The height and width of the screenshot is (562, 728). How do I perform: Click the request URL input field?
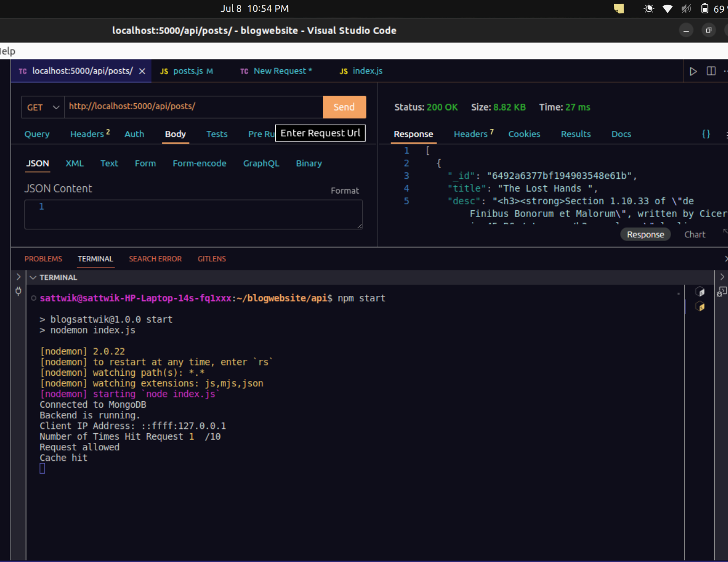pos(194,107)
